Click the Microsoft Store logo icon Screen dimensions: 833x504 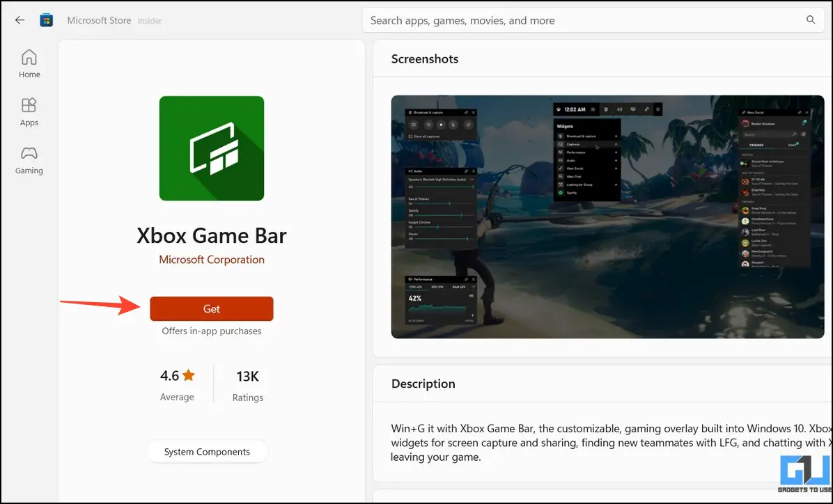point(47,20)
